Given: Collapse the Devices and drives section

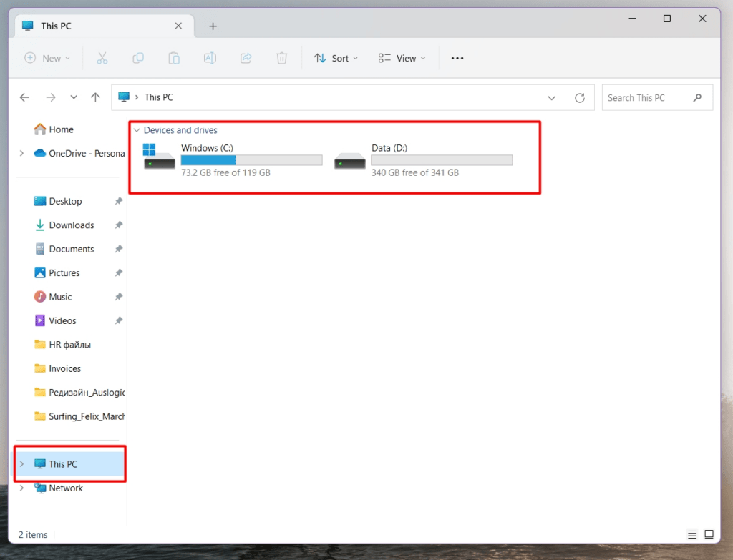Looking at the screenshot, I should point(137,129).
